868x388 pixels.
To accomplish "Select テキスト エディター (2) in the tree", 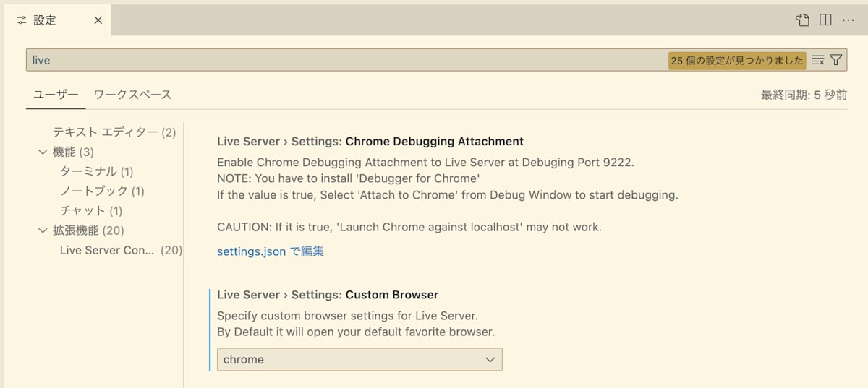I will (x=114, y=132).
